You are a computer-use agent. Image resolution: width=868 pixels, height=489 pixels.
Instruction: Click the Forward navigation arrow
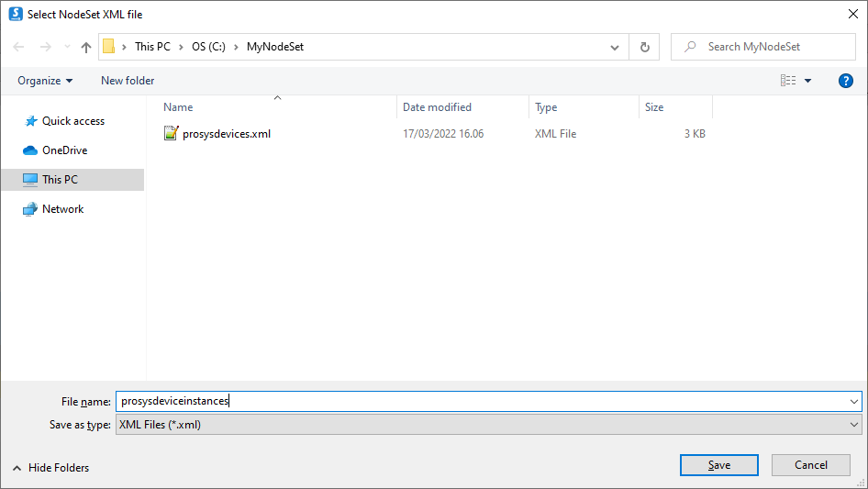point(45,47)
